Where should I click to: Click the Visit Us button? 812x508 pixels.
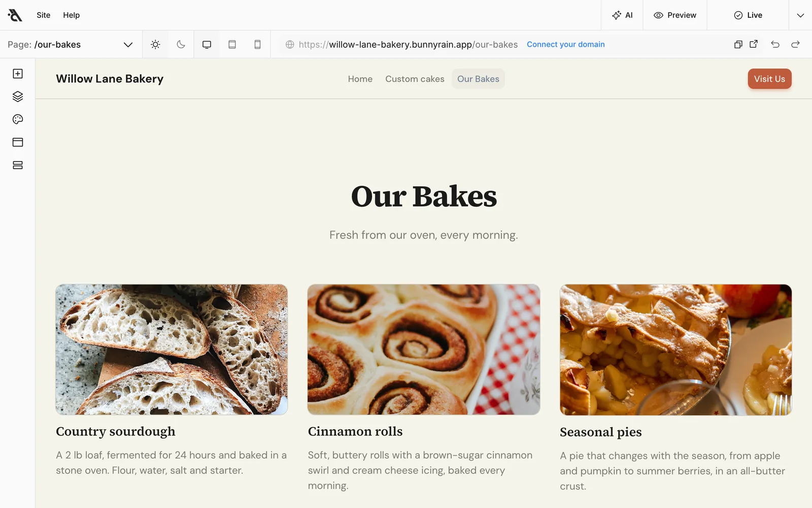pyautogui.click(x=769, y=79)
